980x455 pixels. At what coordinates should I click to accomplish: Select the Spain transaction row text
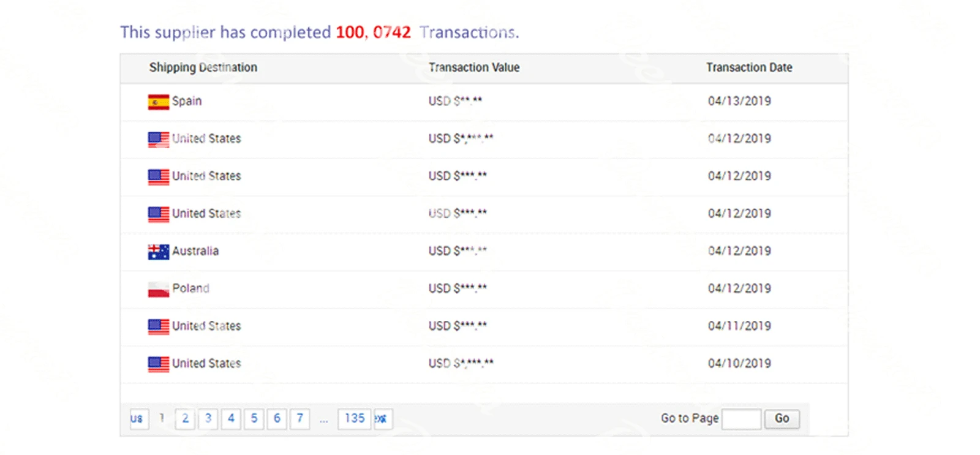pyautogui.click(x=187, y=101)
